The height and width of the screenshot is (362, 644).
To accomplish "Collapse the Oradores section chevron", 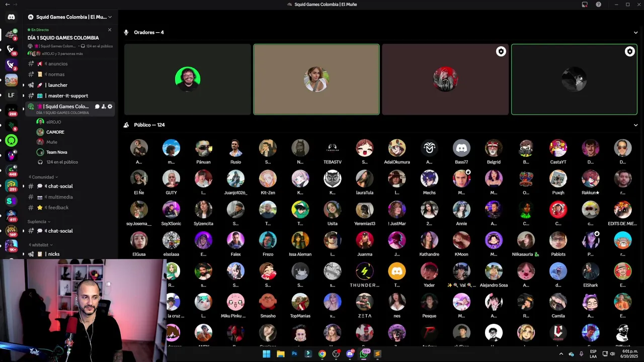I will [635, 33].
